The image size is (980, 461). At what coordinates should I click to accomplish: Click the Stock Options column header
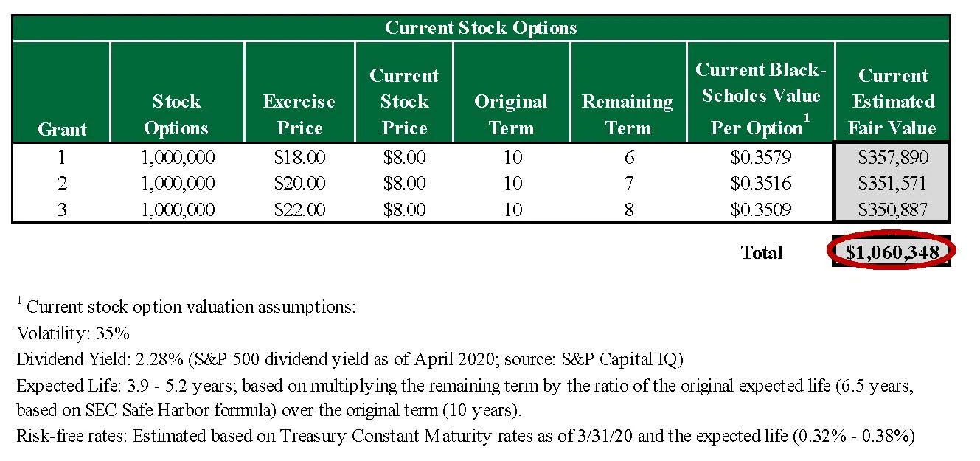click(176, 114)
